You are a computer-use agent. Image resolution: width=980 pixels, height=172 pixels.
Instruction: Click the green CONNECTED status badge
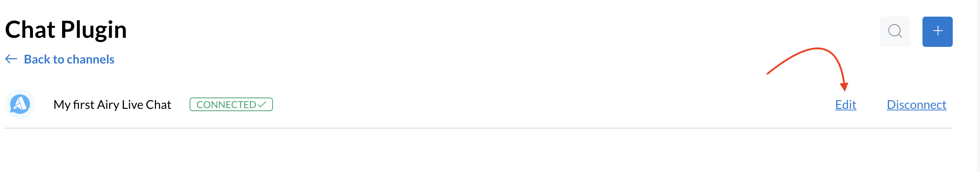click(x=231, y=104)
